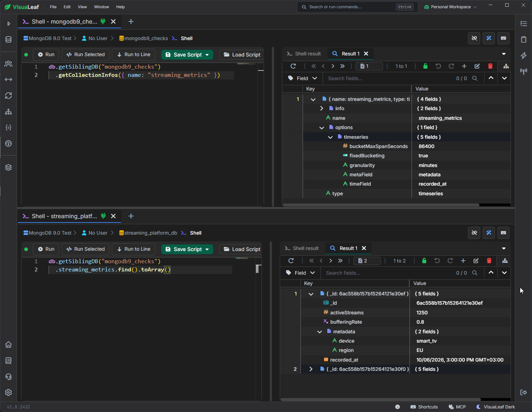Open the Field dropdown in upper result search
Screen dimensions: 532x412
[x=303, y=78]
